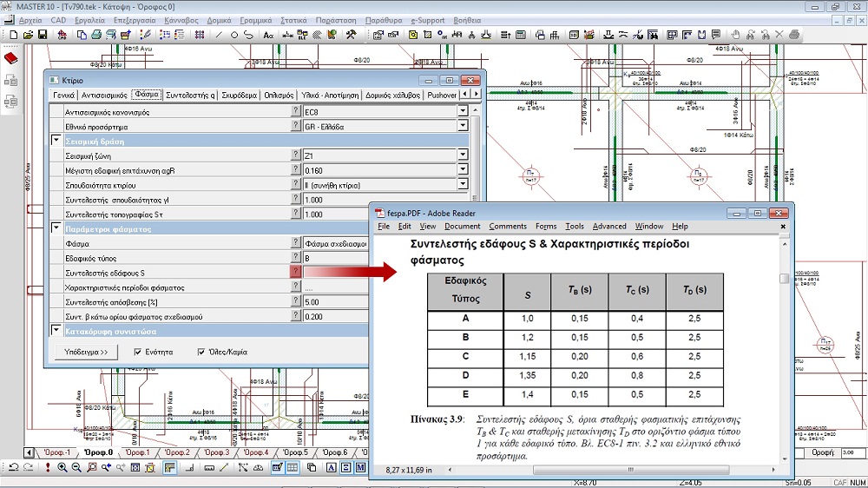Viewport: 868px width, 488px height.
Task: Select the line drawing tool
Action: (x=219, y=35)
